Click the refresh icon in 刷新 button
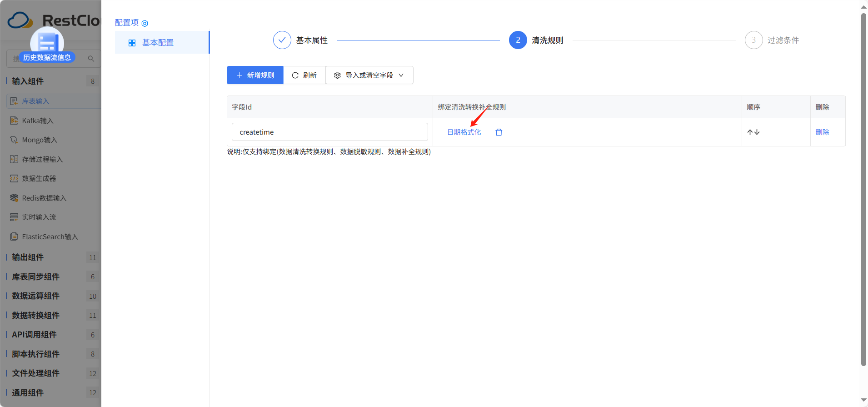This screenshot has width=868, height=407. pyautogui.click(x=295, y=75)
